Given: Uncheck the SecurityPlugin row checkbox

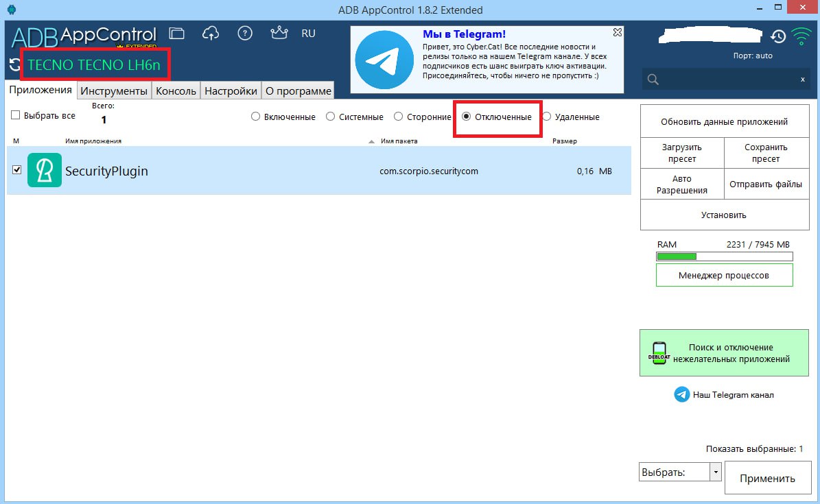Looking at the screenshot, I should 16,170.
